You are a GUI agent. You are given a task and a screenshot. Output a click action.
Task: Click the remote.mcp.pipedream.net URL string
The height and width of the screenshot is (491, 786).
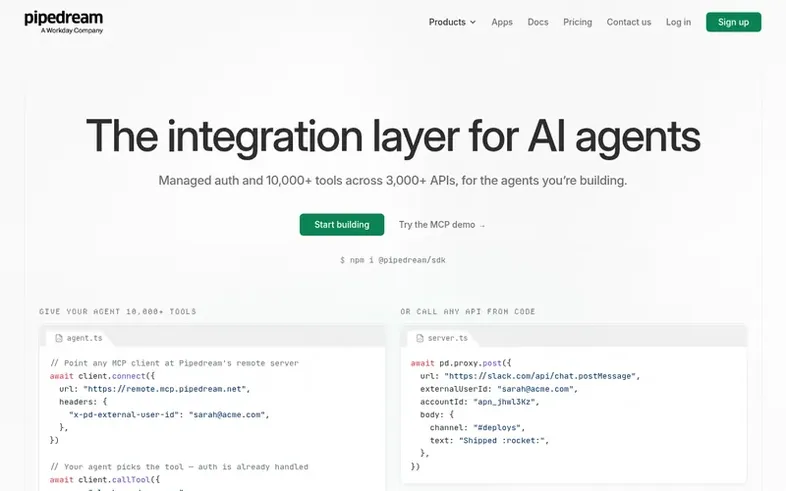(x=165, y=389)
